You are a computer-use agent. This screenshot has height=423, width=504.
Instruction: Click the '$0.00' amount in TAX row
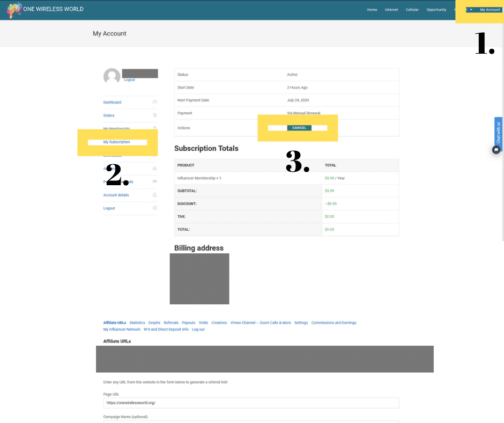pyautogui.click(x=329, y=217)
